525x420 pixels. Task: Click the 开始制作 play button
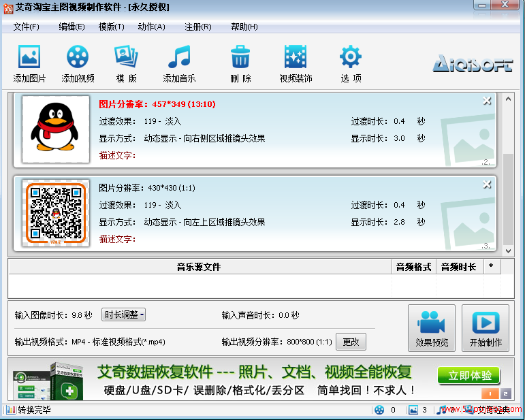486,328
